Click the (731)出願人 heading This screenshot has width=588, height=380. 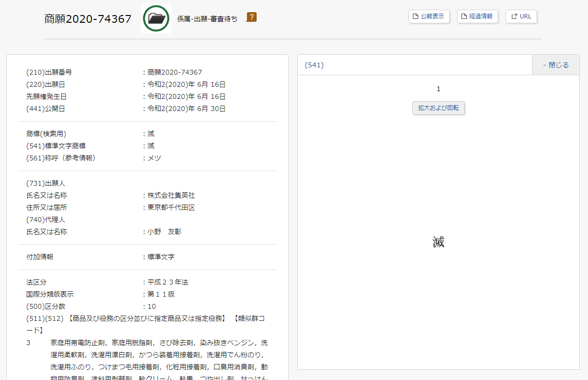(x=46, y=183)
